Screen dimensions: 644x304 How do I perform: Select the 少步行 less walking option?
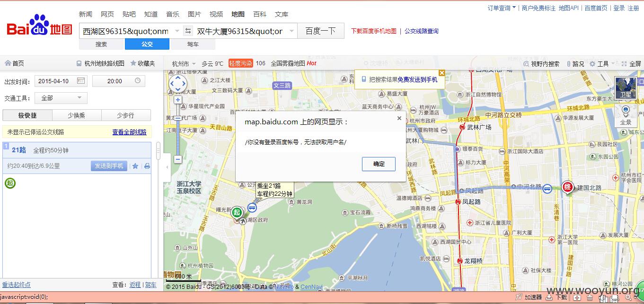coord(126,115)
